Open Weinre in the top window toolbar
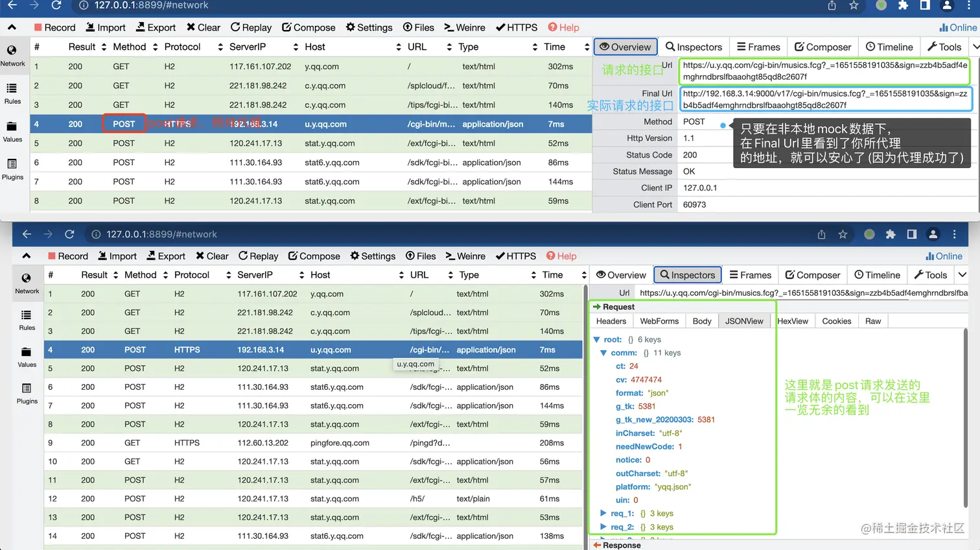This screenshot has width=980, height=550. pos(465,27)
